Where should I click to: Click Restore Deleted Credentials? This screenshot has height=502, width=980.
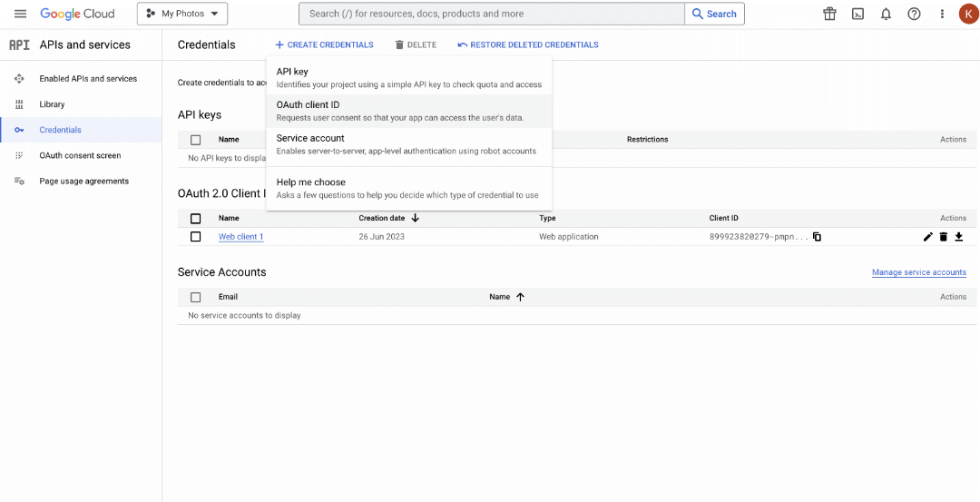tap(528, 45)
